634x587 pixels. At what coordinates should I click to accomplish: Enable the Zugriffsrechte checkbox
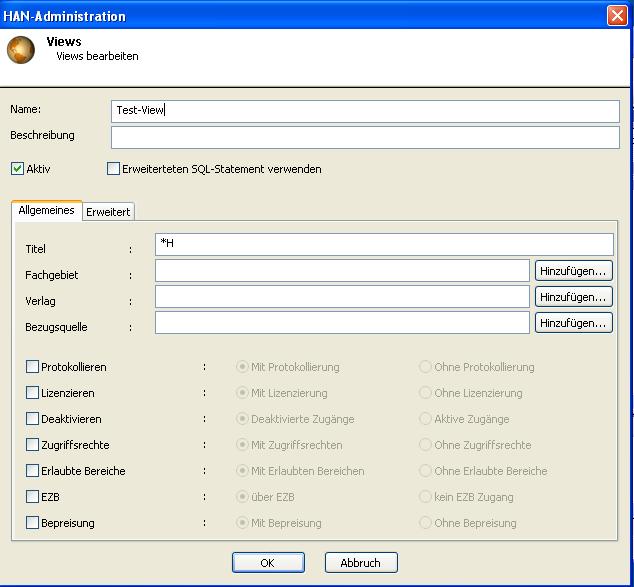click(32, 445)
